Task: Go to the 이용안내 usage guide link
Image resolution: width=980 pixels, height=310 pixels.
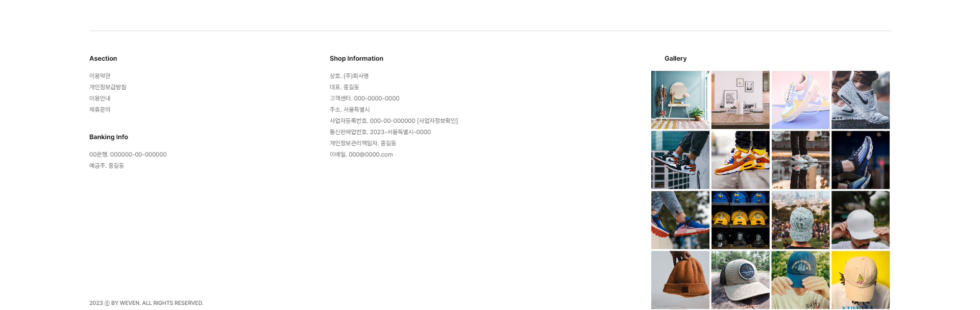Action: tap(100, 98)
